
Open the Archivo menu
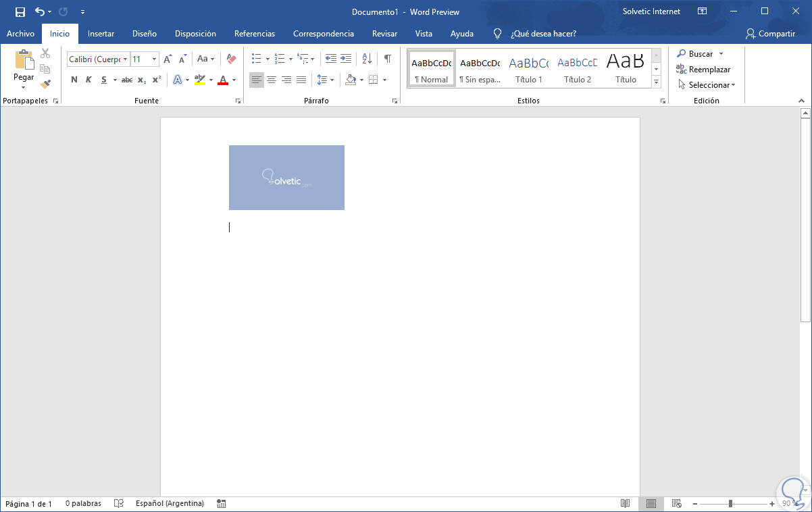click(20, 34)
